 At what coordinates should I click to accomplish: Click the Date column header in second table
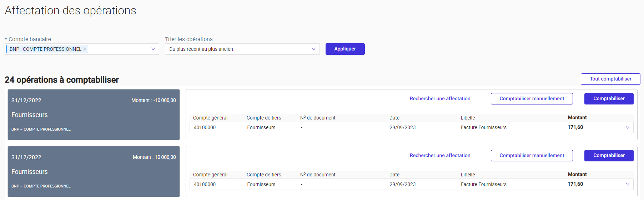click(x=394, y=175)
